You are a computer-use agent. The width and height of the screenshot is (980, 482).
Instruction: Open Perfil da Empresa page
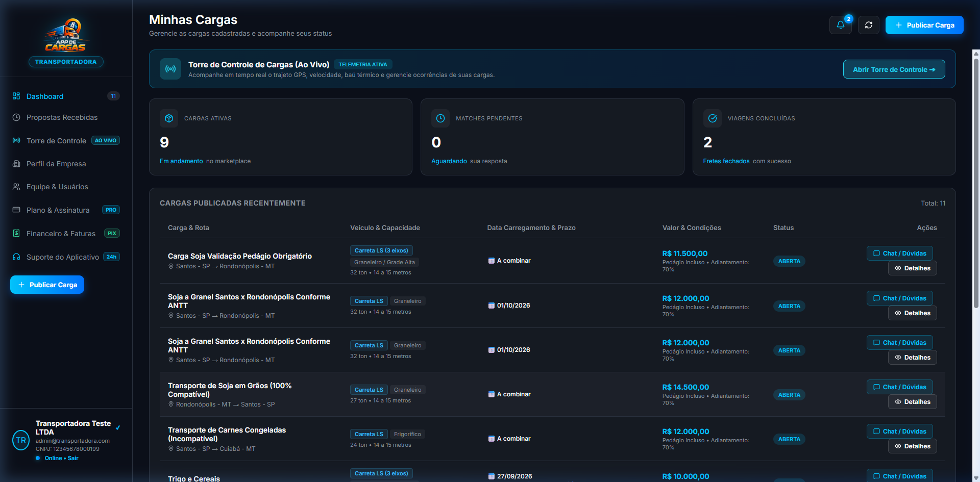tap(66, 164)
